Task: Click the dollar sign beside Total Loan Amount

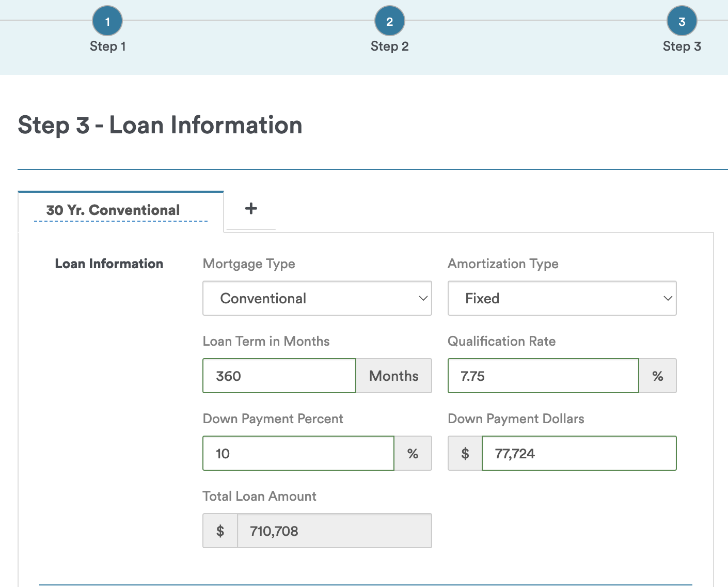Action: 220,531
